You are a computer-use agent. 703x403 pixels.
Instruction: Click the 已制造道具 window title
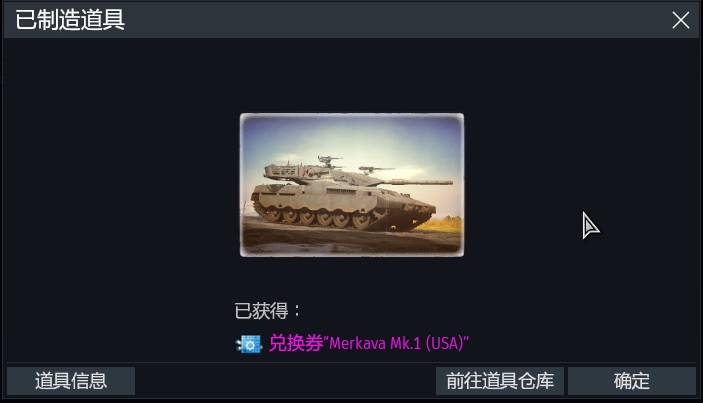pyautogui.click(x=70, y=20)
